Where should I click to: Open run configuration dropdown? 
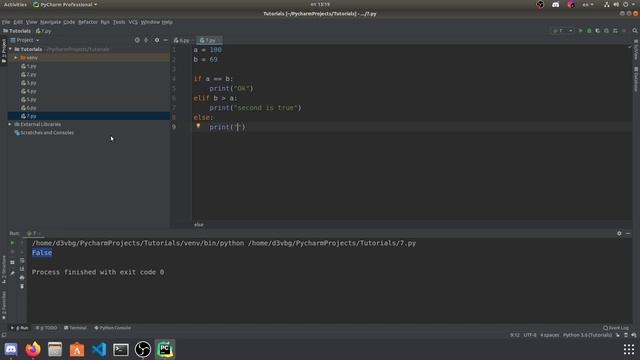point(563,31)
